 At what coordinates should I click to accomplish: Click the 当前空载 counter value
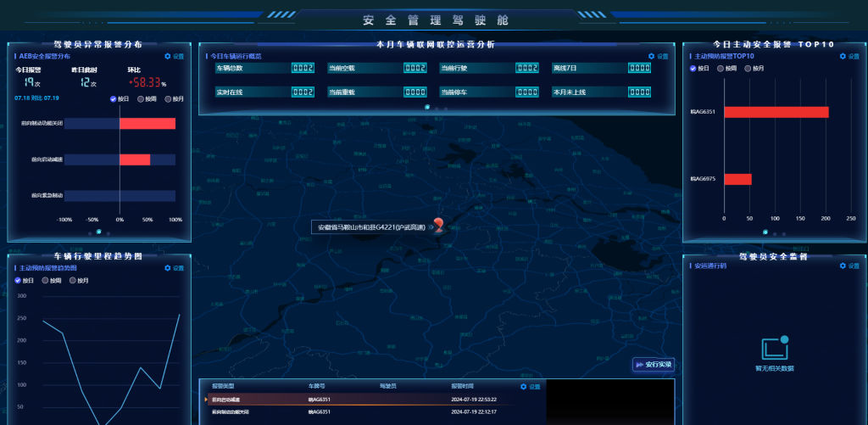415,68
